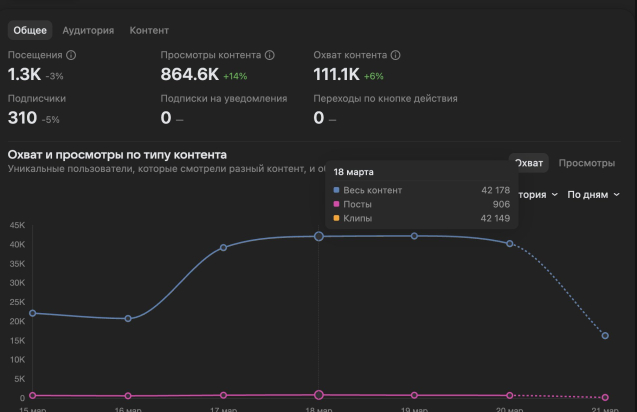Click the 21 мар blue data point

(x=605, y=336)
